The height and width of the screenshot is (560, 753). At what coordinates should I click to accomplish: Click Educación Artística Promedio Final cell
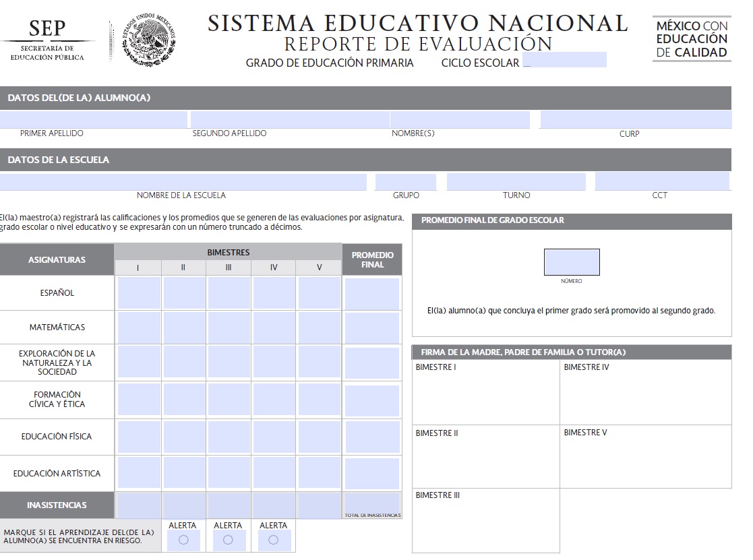[372, 474]
